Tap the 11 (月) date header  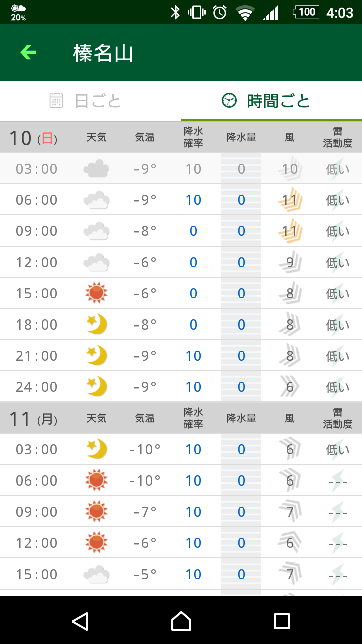[x=33, y=419]
